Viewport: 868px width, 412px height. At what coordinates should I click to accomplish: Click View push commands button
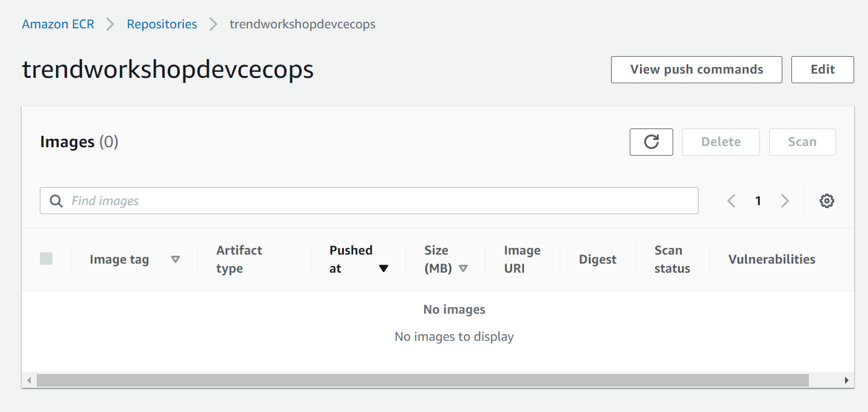point(697,69)
